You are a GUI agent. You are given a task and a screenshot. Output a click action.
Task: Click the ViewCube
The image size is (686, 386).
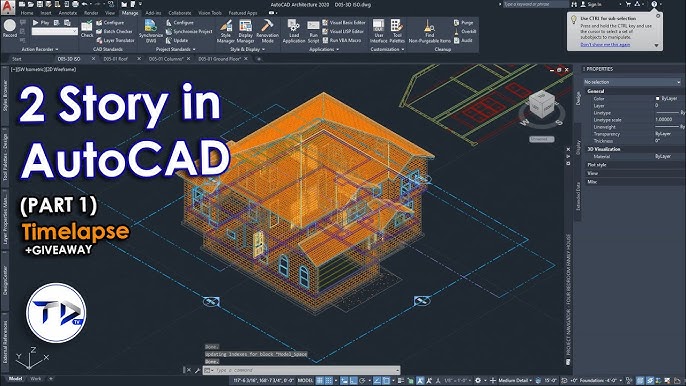coord(541,105)
